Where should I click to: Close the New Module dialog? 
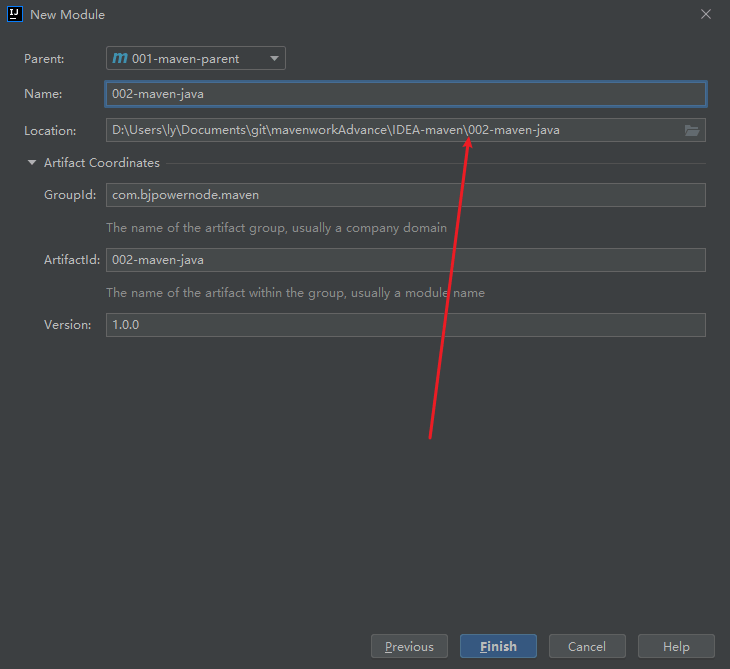tap(706, 14)
